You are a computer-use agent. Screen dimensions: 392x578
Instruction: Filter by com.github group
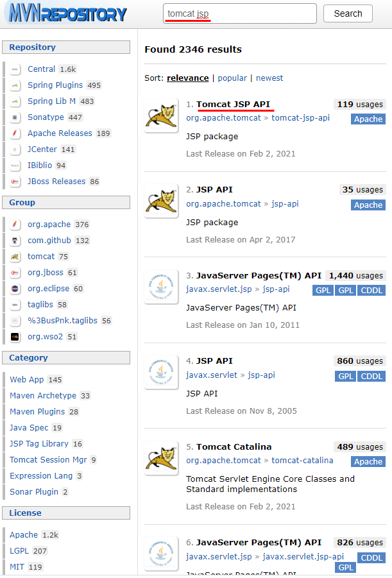point(49,241)
